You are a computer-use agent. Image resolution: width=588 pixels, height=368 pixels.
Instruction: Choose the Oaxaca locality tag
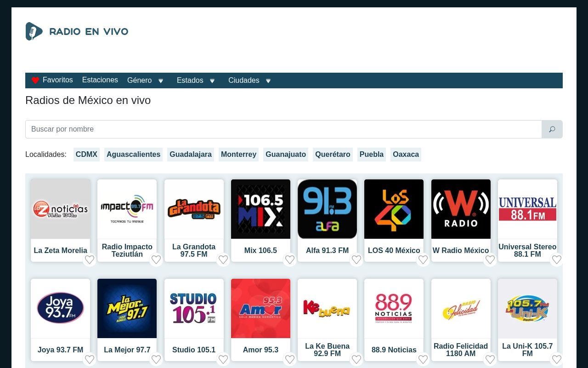tap(406, 155)
